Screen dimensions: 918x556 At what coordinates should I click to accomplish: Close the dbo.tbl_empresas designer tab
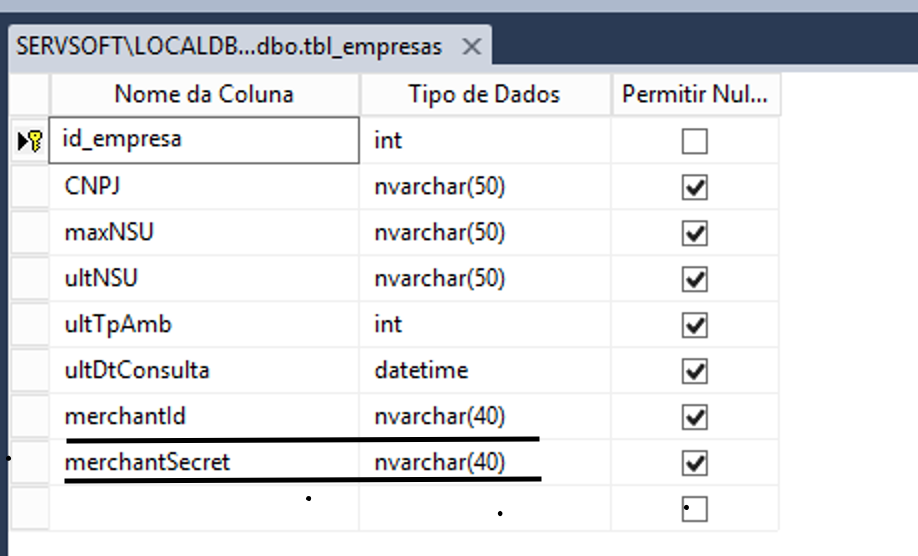pyautogui.click(x=472, y=47)
